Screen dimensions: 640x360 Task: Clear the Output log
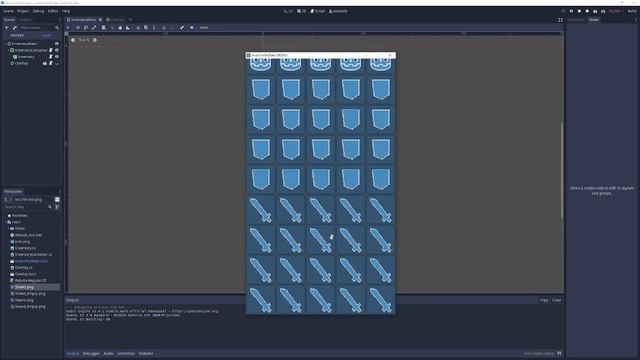click(557, 300)
